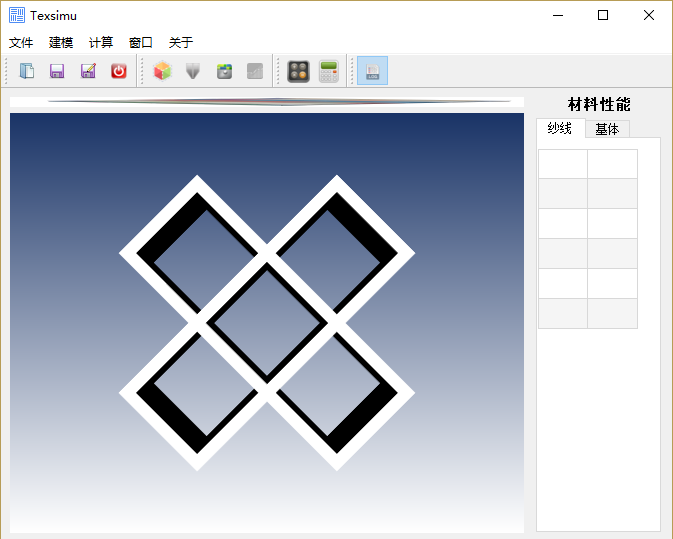Expand the 计算 menu
673x539 pixels.
pyautogui.click(x=101, y=43)
